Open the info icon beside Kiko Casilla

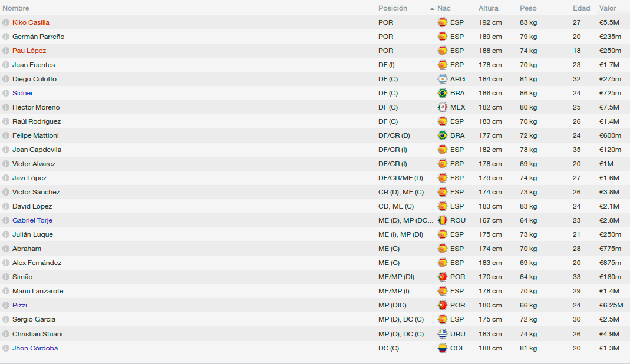point(6,22)
